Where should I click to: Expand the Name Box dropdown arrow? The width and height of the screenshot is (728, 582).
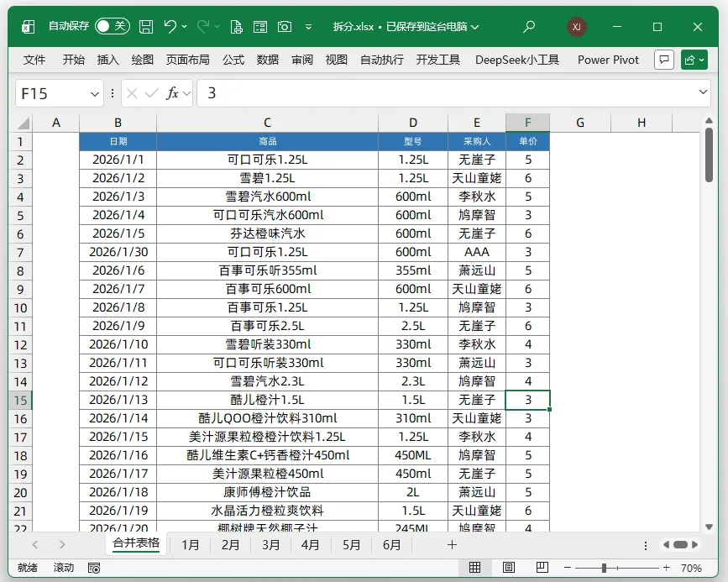tap(95, 94)
